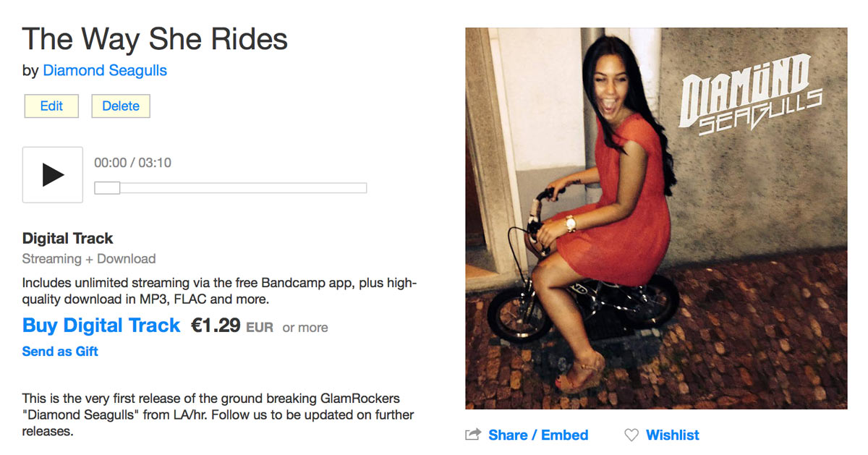
Task: Click the share arrow icon
Action: (473, 435)
